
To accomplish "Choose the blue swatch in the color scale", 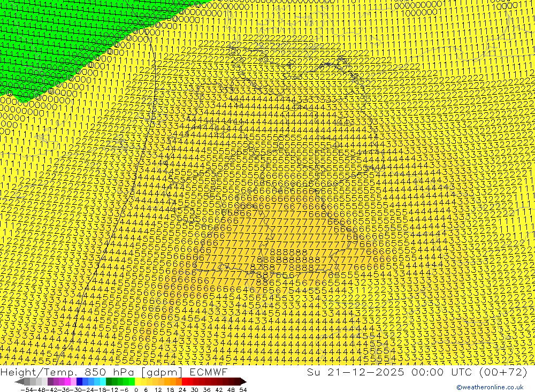I will coord(86,382).
